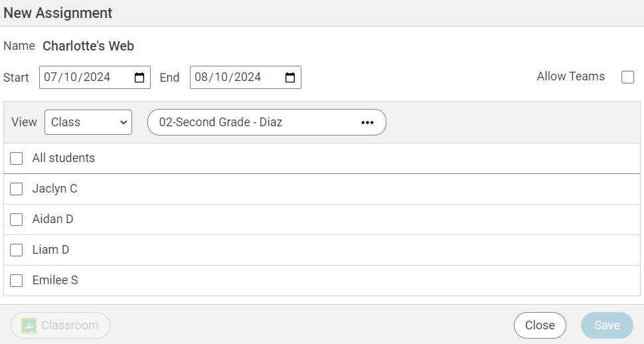This screenshot has width=644, height=344.
Task: Mark the Liam D checkbox
Action: [17, 250]
